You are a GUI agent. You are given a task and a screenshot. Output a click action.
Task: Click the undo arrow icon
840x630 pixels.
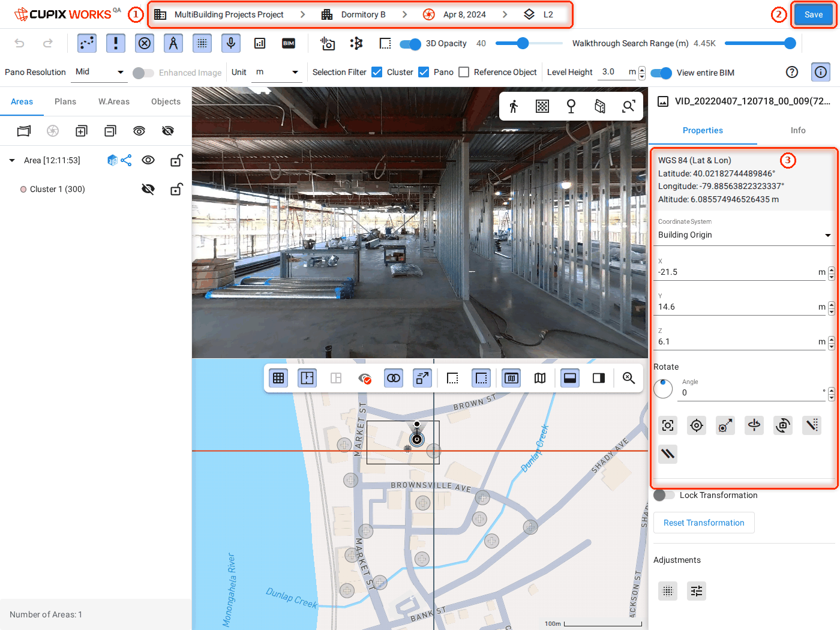(x=19, y=43)
